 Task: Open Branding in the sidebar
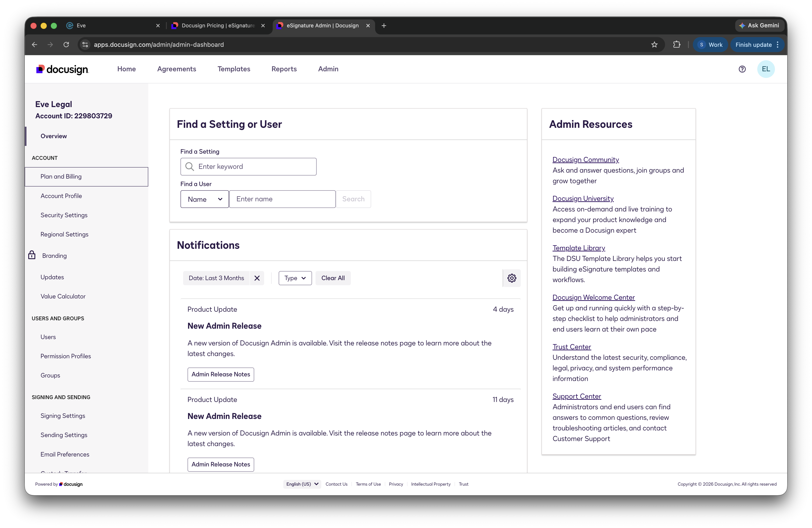point(55,256)
